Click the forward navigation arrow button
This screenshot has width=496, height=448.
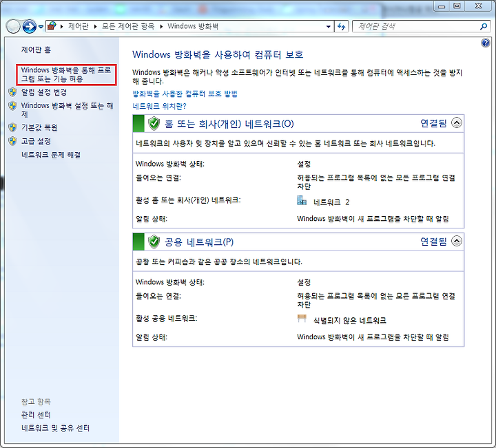tap(30, 26)
